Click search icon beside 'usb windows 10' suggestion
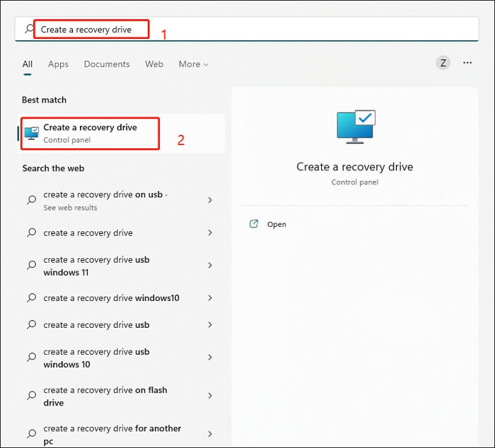495x448 pixels. coord(32,357)
